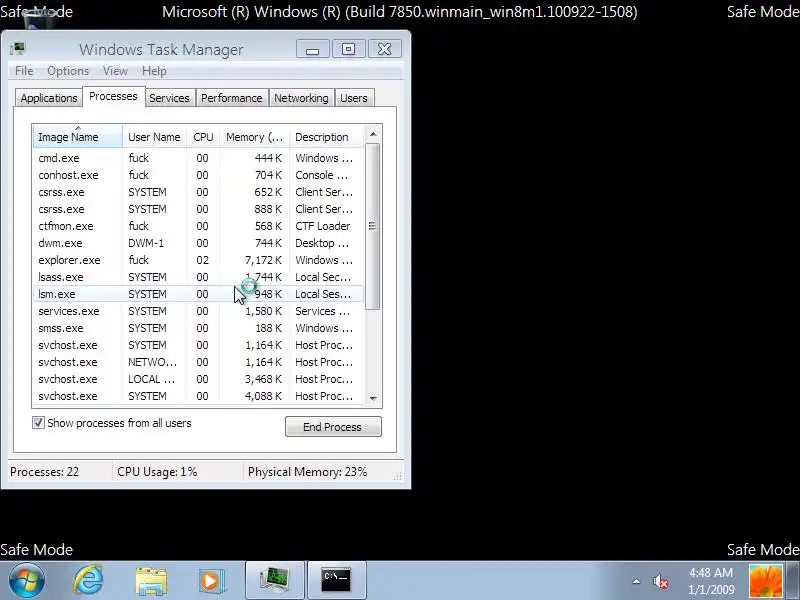Click Task Manager title bar icon
800x600 pixels.
(x=18, y=49)
